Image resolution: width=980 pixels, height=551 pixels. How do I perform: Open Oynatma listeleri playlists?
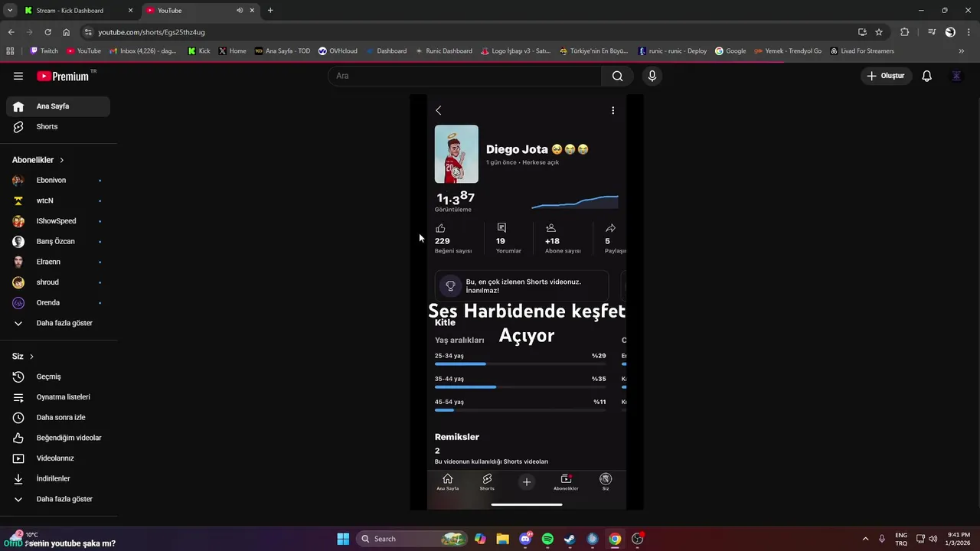point(58,397)
